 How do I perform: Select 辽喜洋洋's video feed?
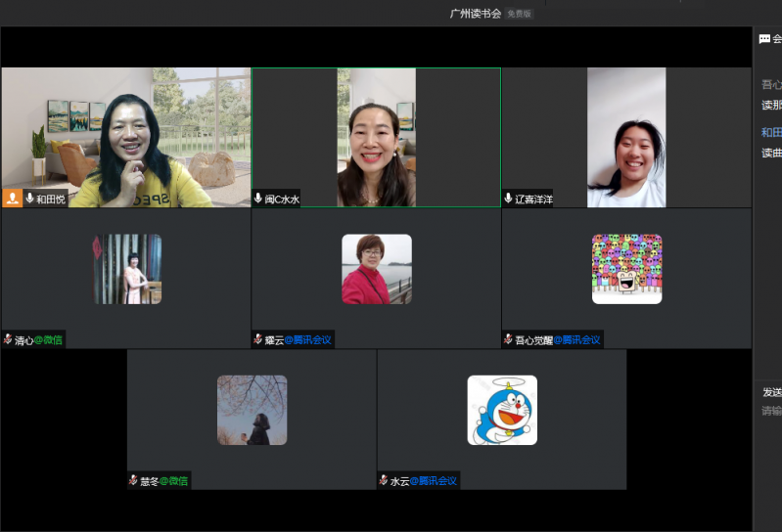[626, 137]
